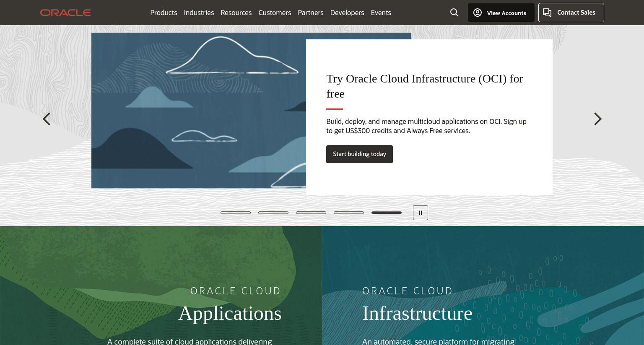
Task: Open the Partners menu
Action: [311, 13]
